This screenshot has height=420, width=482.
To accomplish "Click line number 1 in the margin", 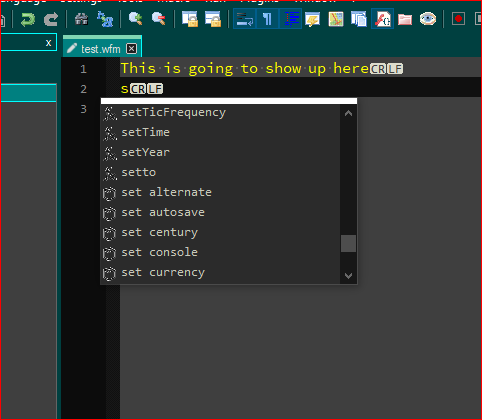I will (83, 69).
